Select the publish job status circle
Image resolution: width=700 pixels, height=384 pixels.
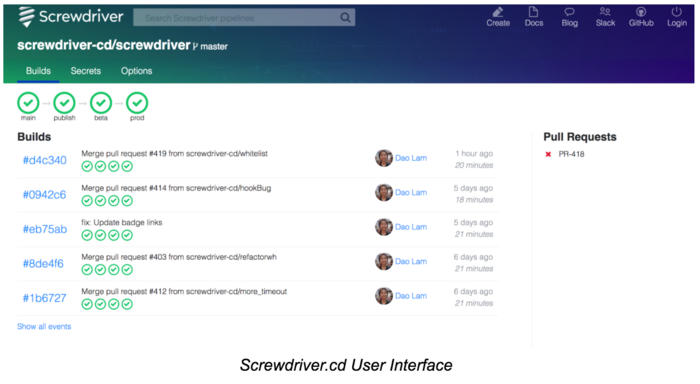coord(64,103)
